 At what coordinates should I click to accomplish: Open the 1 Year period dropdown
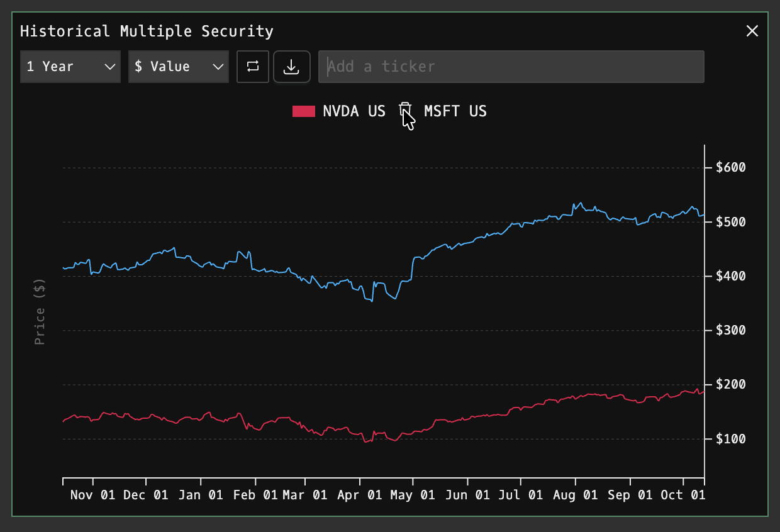point(70,67)
